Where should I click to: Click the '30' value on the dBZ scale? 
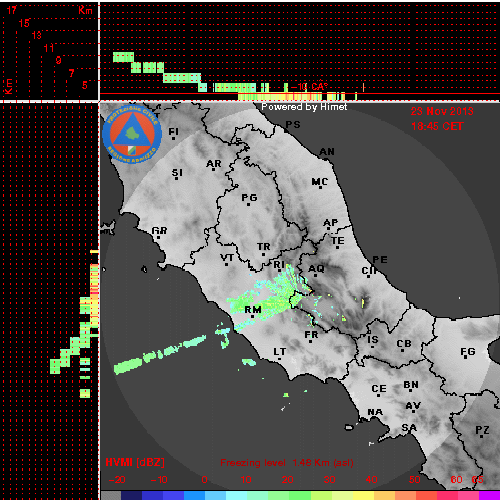point(329,480)
